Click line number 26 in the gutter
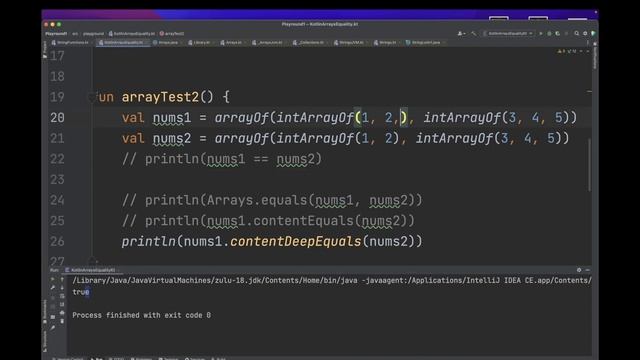This screenshot has height=360, width=640. (58, 241)
